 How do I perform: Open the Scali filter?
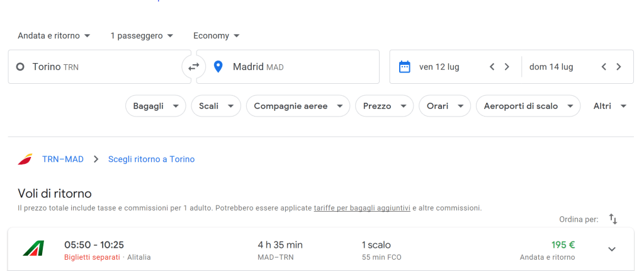[216, 106]
